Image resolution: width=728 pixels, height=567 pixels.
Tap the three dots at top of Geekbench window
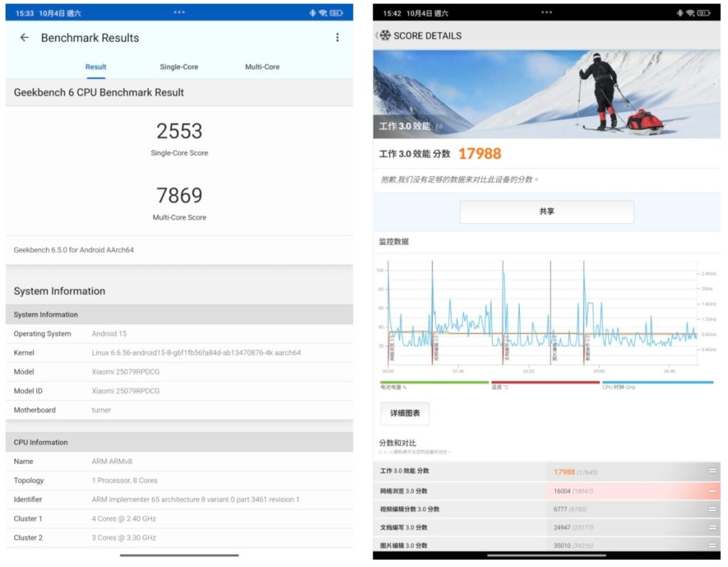pos(179,13)
